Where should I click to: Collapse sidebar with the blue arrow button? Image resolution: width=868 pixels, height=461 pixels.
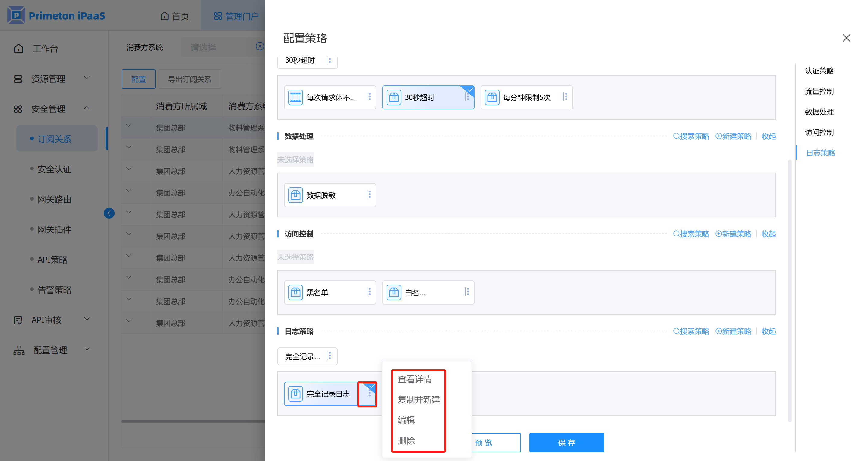point(109,213)
